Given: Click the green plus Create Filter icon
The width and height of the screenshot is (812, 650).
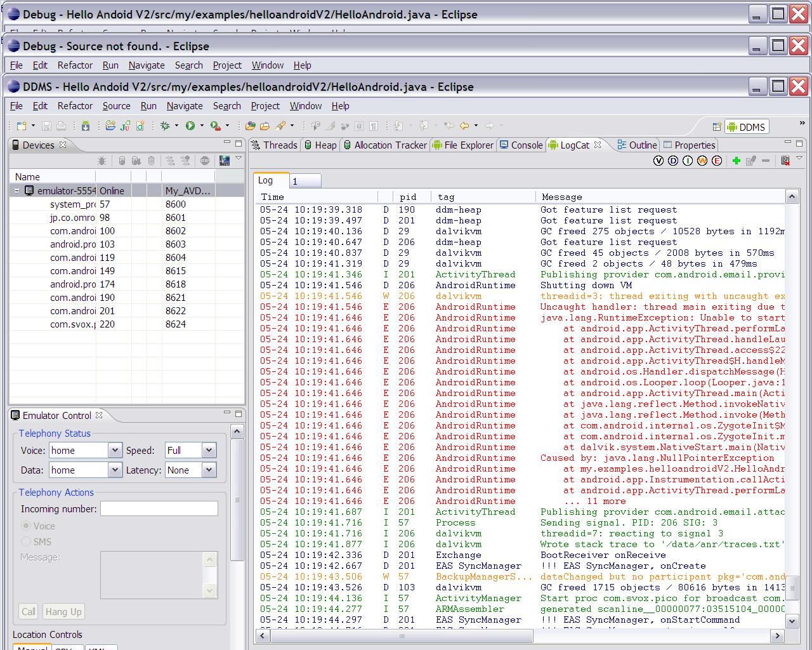Looking at the screenshot, I should (x=736, y=161).
